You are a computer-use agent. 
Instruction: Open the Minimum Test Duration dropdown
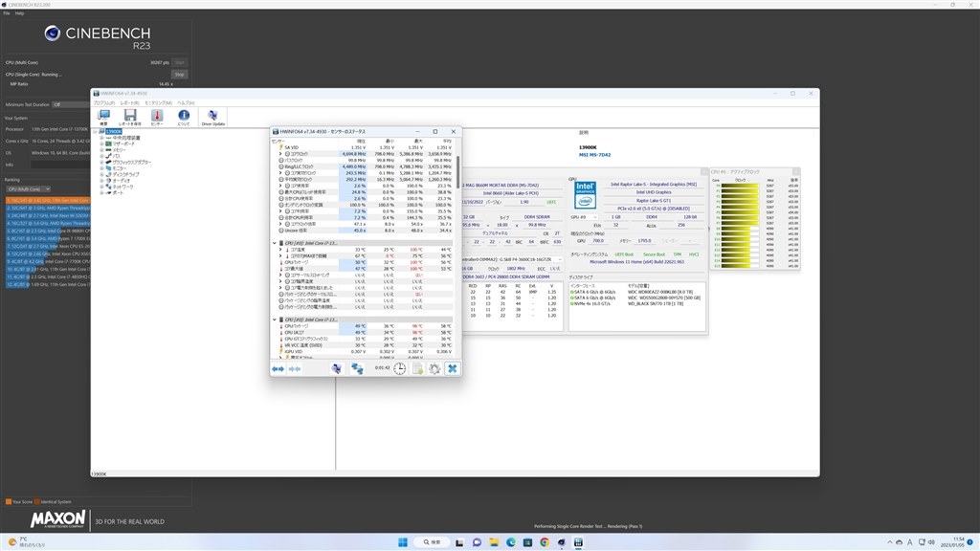(71, 104)
